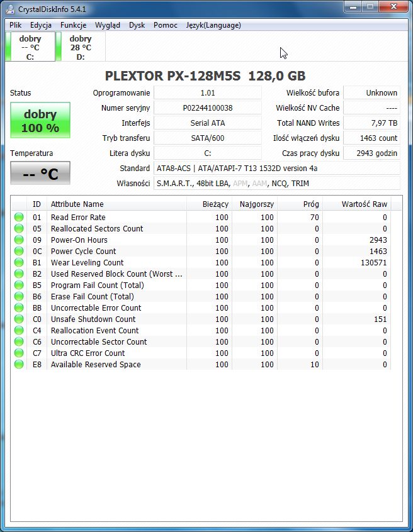Click green status icon for Ultra CRC Error Count

coord(19,353)
